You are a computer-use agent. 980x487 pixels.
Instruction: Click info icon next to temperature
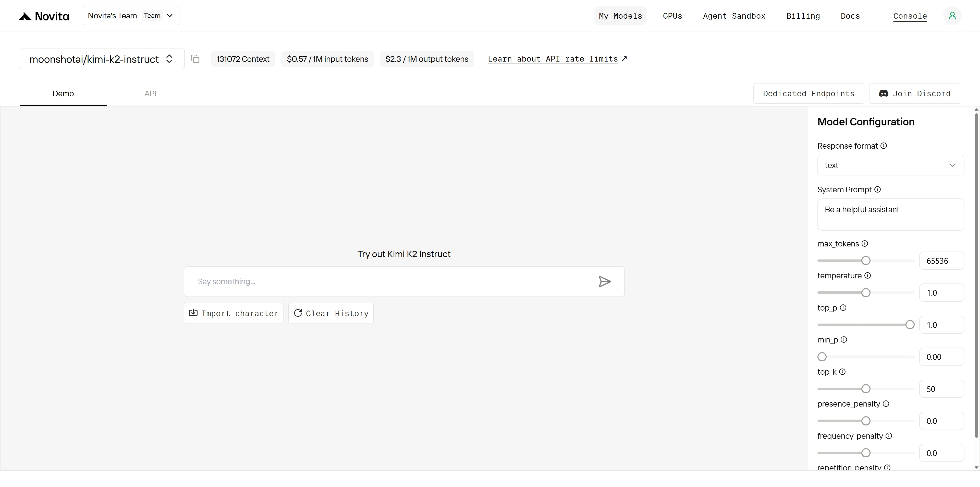point(868,276)
